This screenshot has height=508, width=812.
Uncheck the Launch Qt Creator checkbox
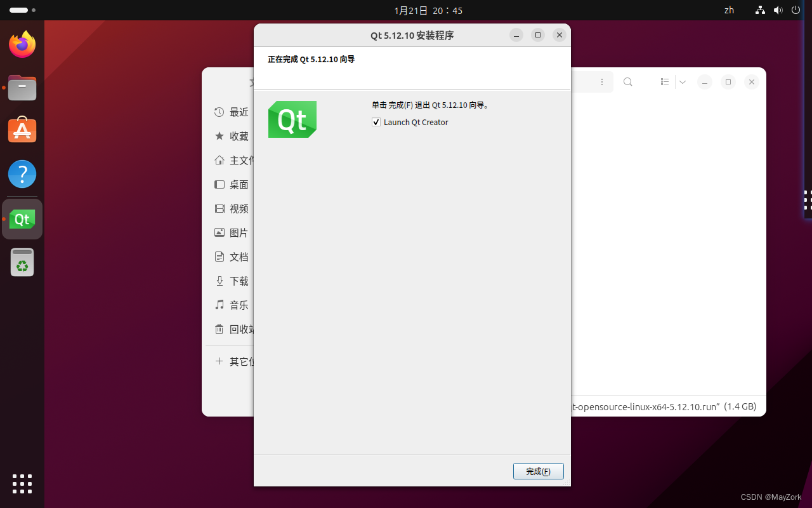376,122
